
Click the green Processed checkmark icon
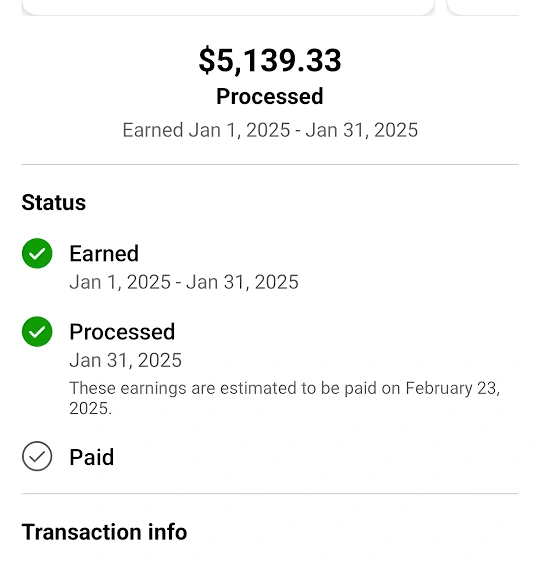point(37,331)
